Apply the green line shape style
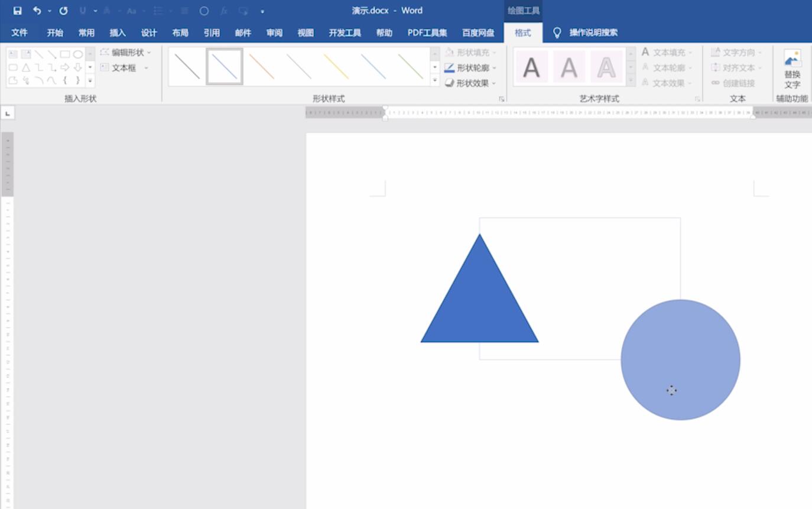Image resolution: width=812 pixels, height=509 pixels. click(x=411, y=67)
